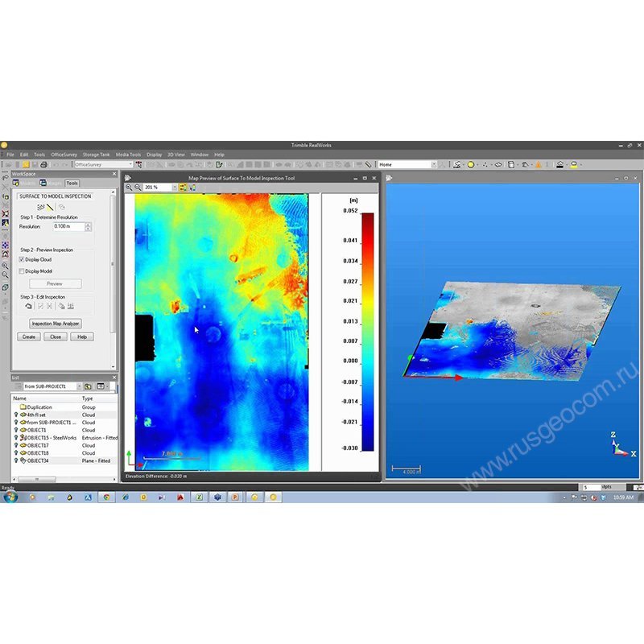Enable the Display Model checkbox
Image resolution: width=644 pixels, height=644 pixels.
coord(22,271)
